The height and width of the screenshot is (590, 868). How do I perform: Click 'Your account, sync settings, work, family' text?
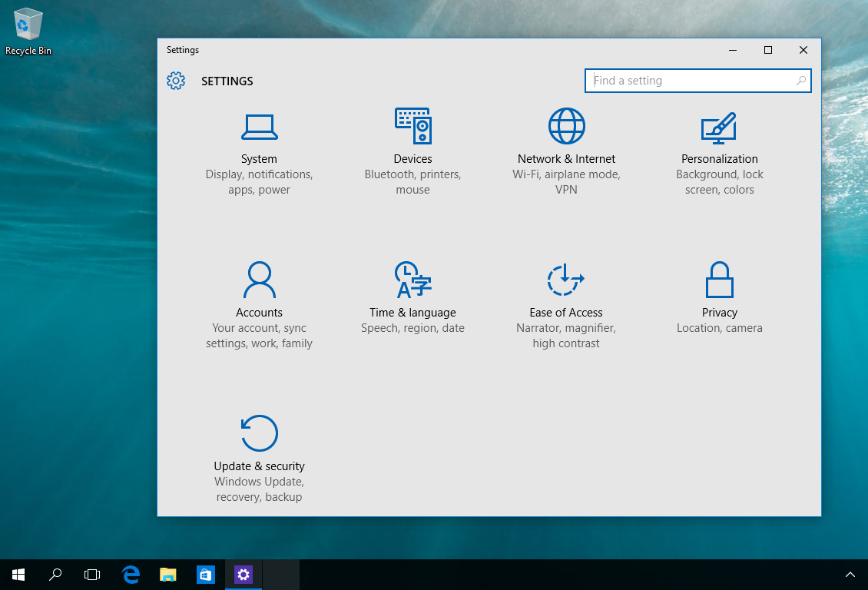[x=259, y=336]
